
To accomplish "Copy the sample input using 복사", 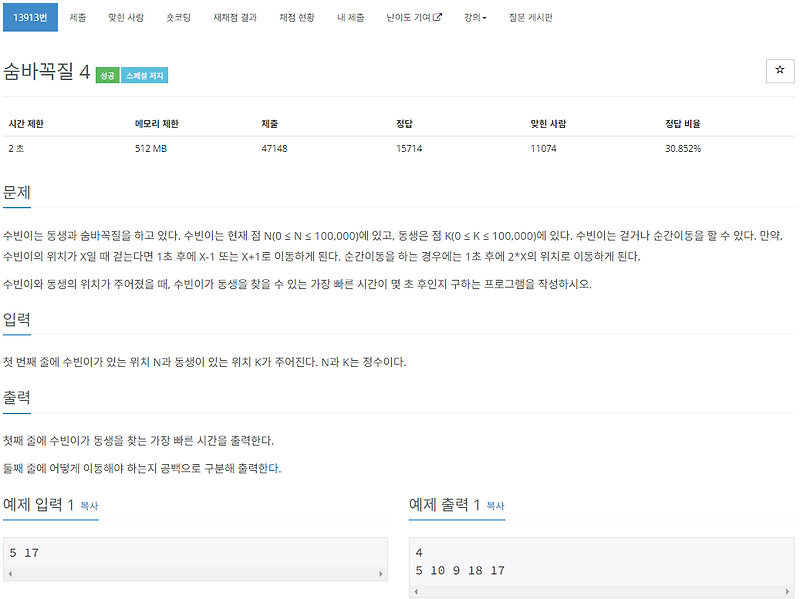I will [90, 507].
